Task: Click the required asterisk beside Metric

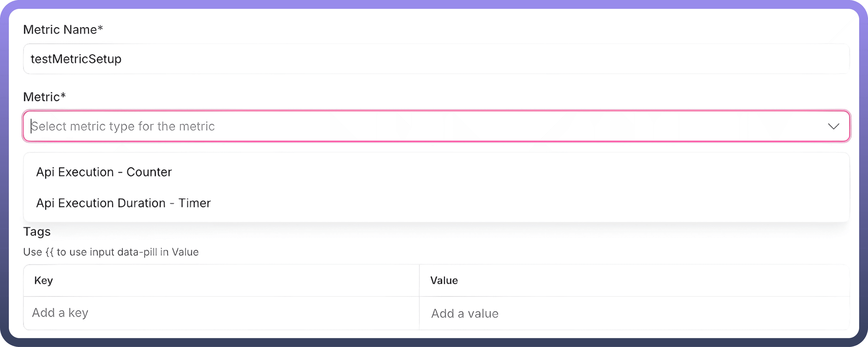Action: click(x=63, y=96)
